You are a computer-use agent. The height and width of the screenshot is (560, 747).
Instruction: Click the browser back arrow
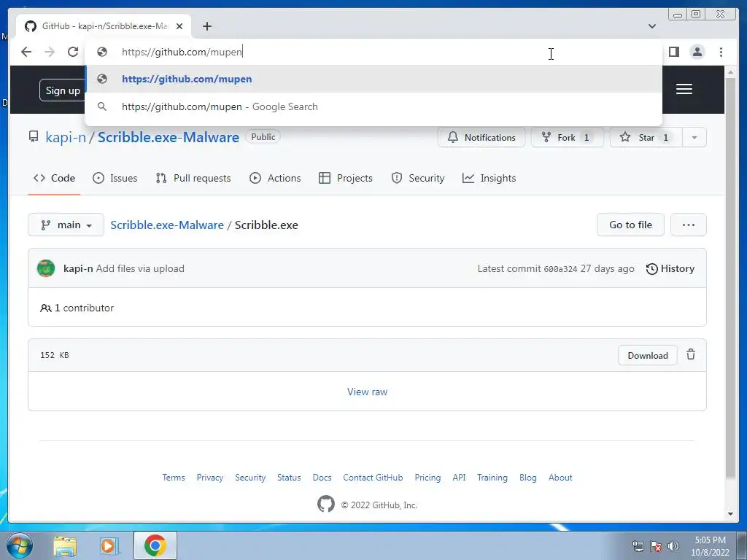click(26, 52)
